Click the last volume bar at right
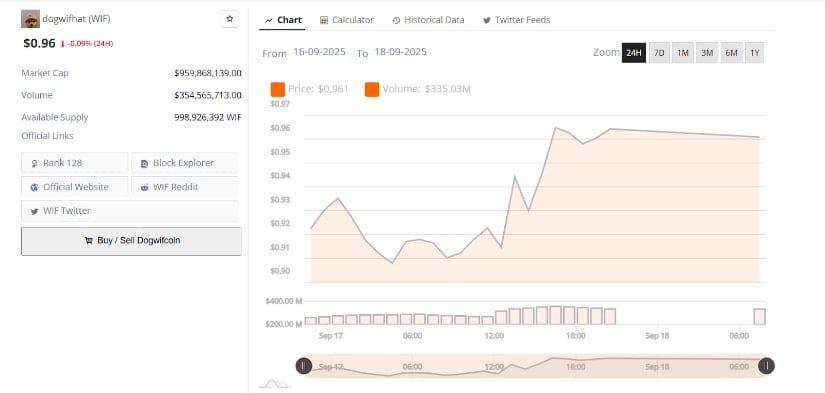This screenshot has width=825, height=393. coord(759,316)
